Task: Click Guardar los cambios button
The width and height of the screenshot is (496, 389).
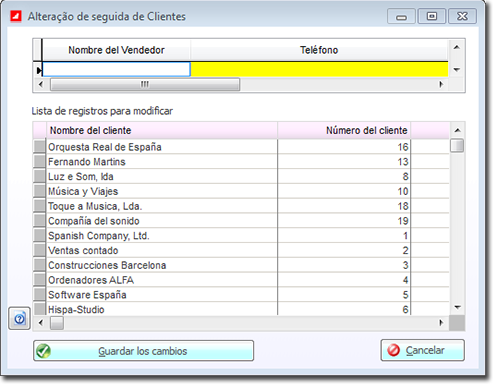Action: coord(143,351)
